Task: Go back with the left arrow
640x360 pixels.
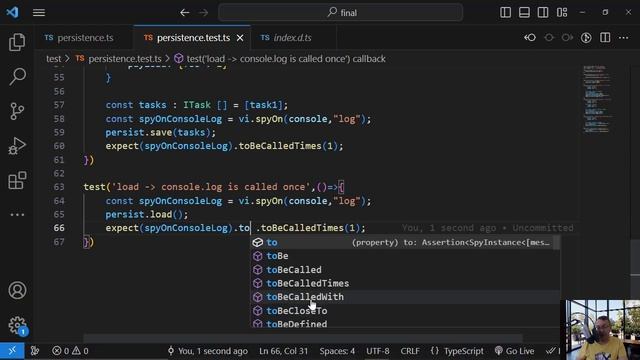Action: point(184,13)
